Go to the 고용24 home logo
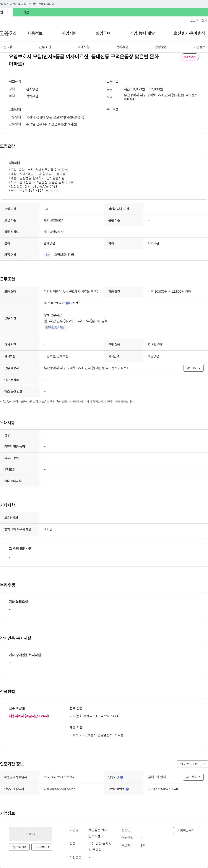Viewport: 208px width, 868px height. [8, 33]
